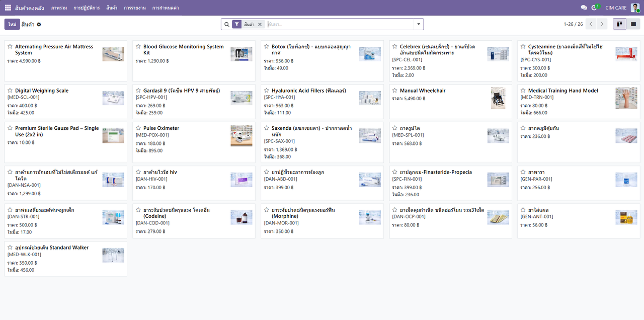
Task: Open the Pulse Oximeter product title
Action: pos(161,128)
